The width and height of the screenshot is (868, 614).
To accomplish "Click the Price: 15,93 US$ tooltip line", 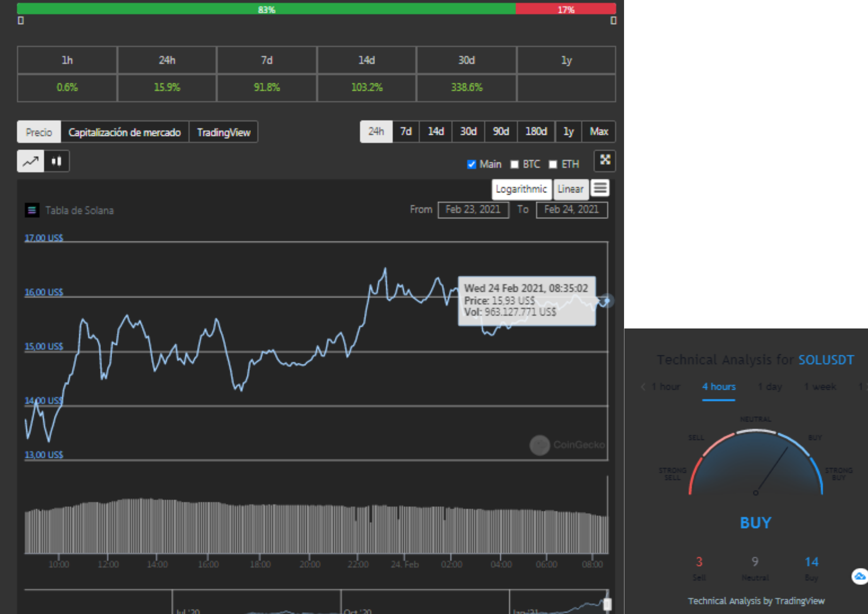I will coord(500,301).
